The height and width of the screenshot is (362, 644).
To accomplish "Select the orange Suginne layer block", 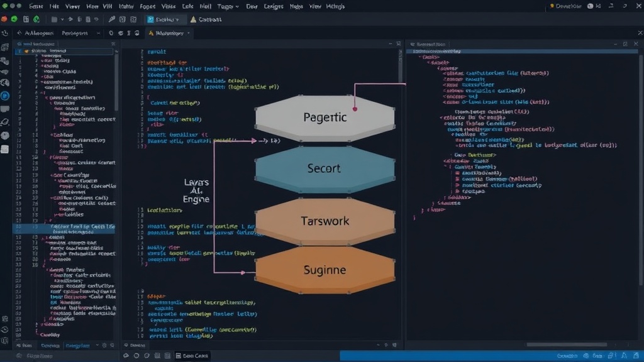I will coord(325,270).
